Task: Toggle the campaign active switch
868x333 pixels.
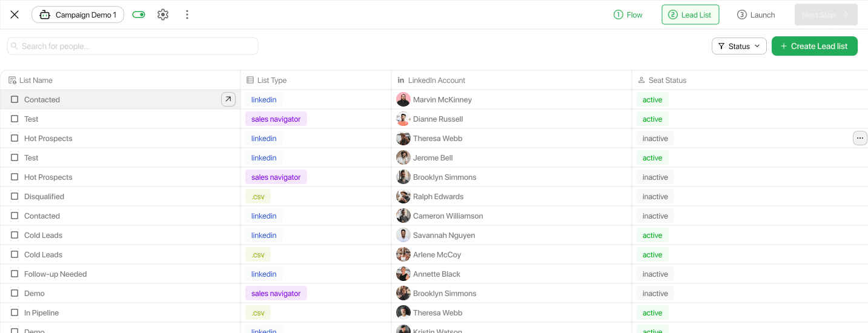Action: coord(139,15)
